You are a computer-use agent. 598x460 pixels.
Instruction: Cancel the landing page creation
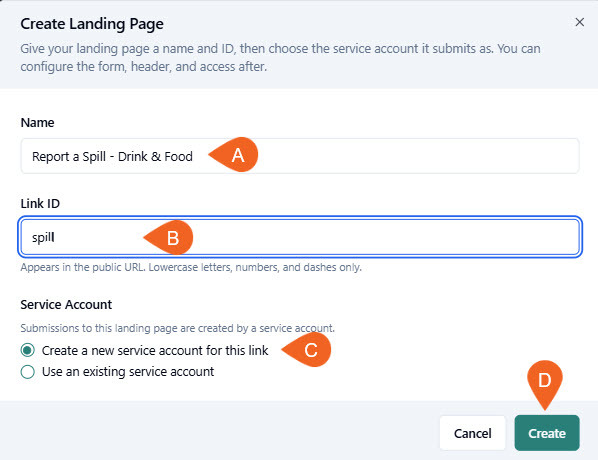[472, 433]
